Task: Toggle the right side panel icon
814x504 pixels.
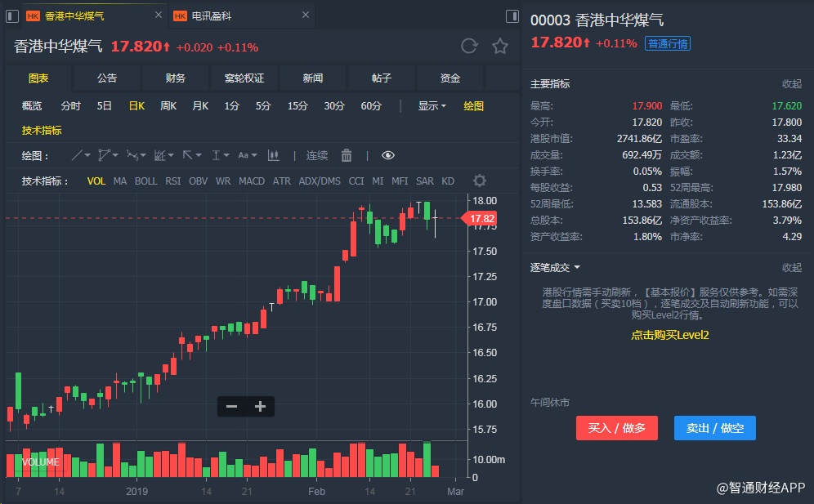Action: click(512, 16)
